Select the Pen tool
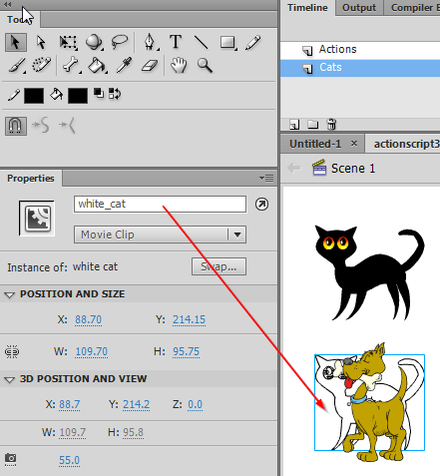 point(150,42)
